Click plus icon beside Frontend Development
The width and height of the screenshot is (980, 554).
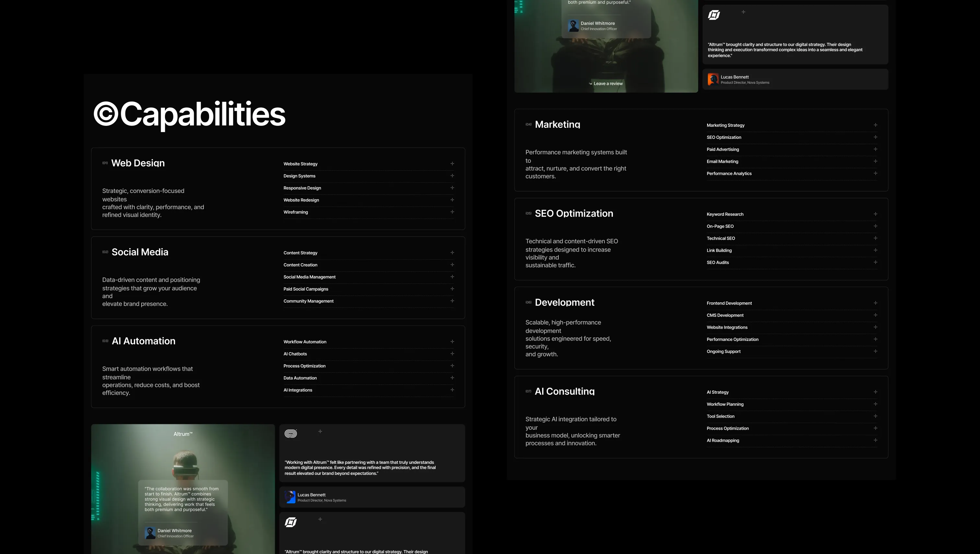[x=875, y=303]
